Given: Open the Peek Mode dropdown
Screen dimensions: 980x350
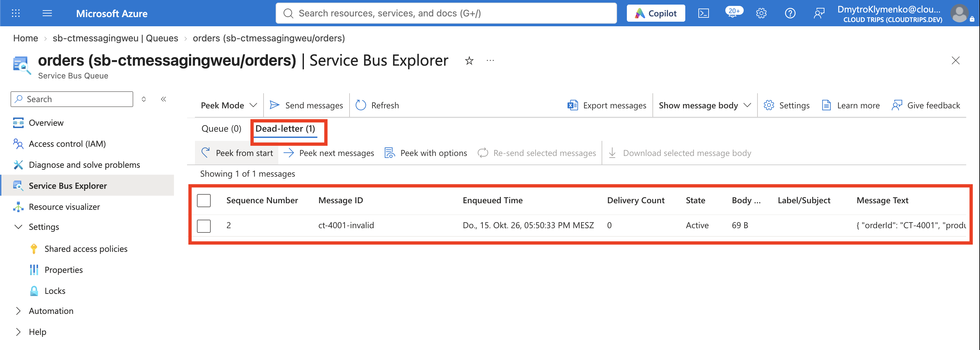Looking at the screenshot, I should coord(229,105).
